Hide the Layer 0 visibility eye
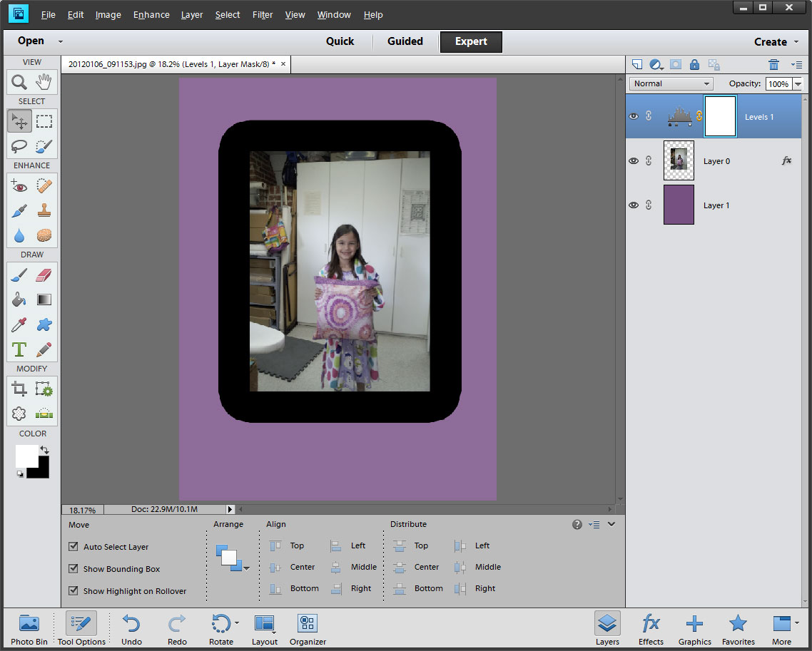 [633, 161]
